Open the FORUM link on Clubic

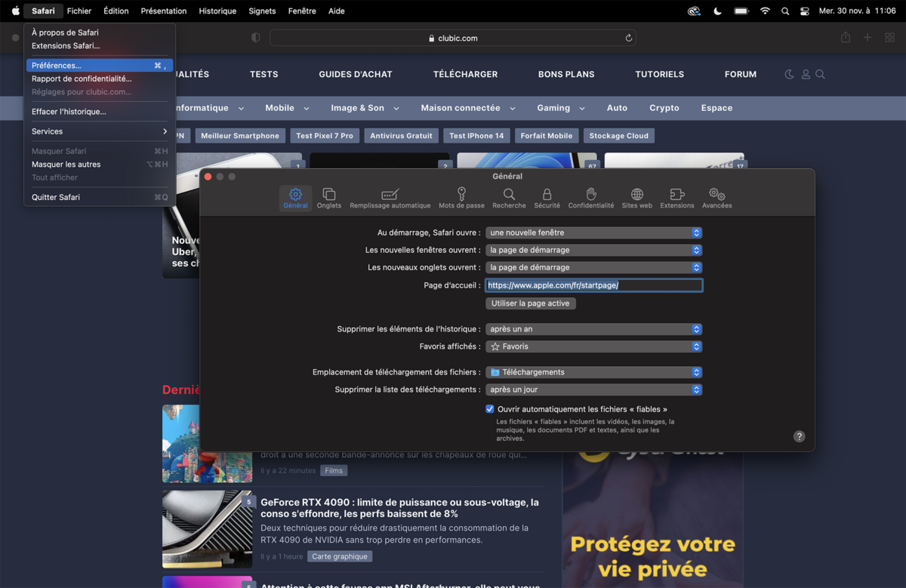tap(741, 74)
